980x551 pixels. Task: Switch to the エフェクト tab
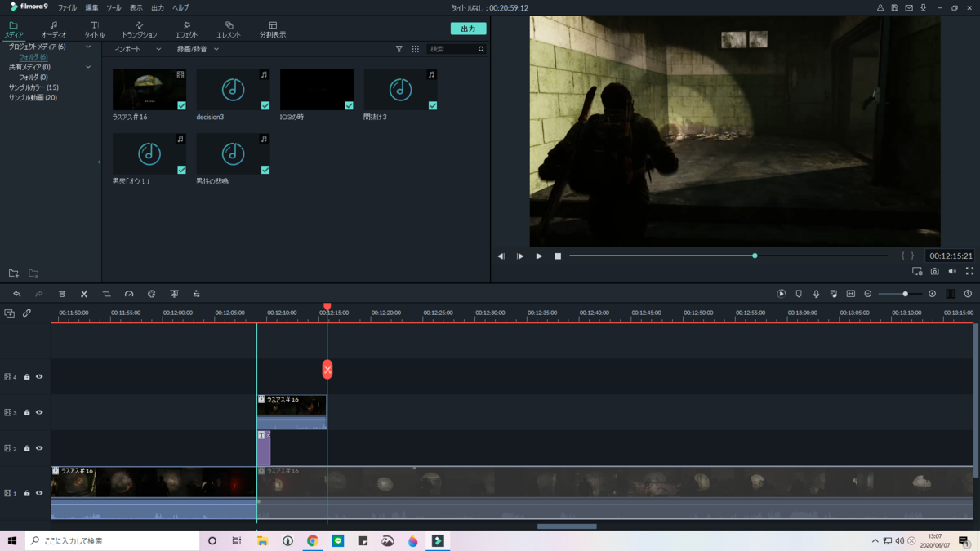tap(186, 30)
